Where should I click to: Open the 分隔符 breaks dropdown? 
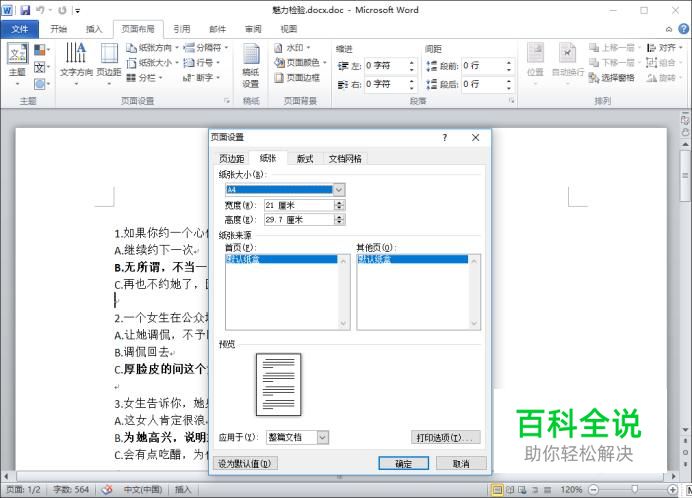tap(206, 47)
